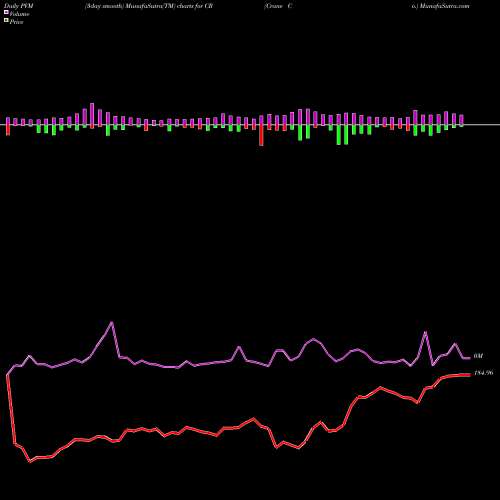The height and width of the screenshot is (500, 500).
Task: Click the Volume legend color swatch
Action: coord(6,13)
